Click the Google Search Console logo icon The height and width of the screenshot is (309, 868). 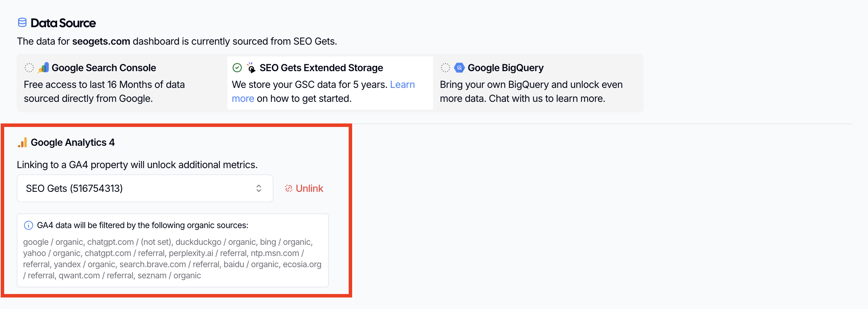(x=44, y=68)
